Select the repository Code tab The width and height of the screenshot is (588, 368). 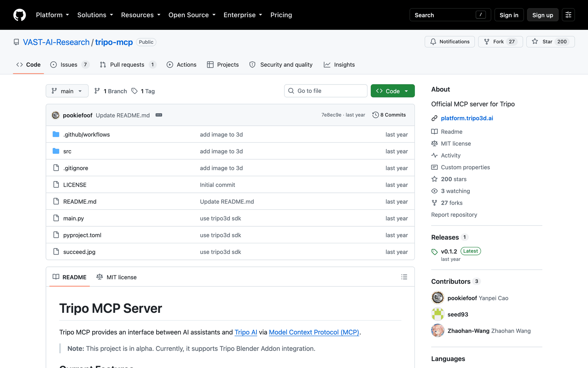coord(28,65)
